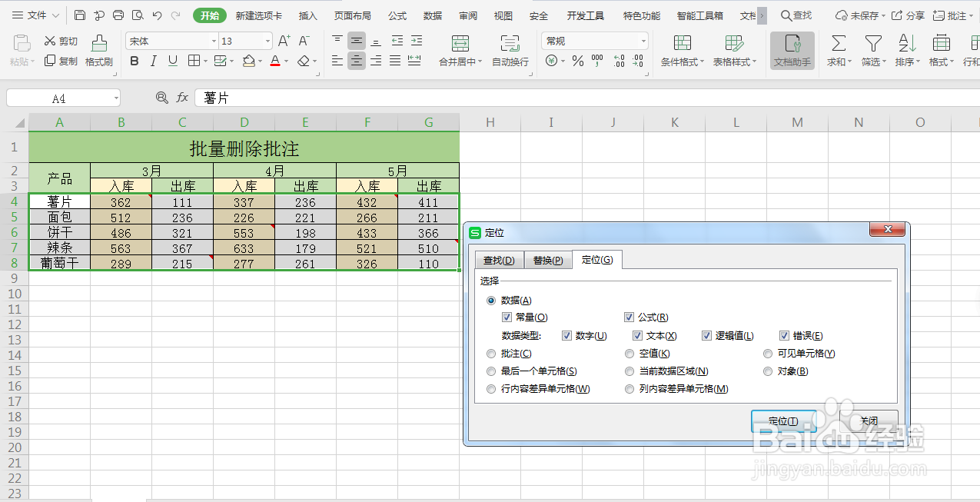Click the 分享 share button
Image resolution: width=980 pixels, height=502 pixels.
coord(908,15)
